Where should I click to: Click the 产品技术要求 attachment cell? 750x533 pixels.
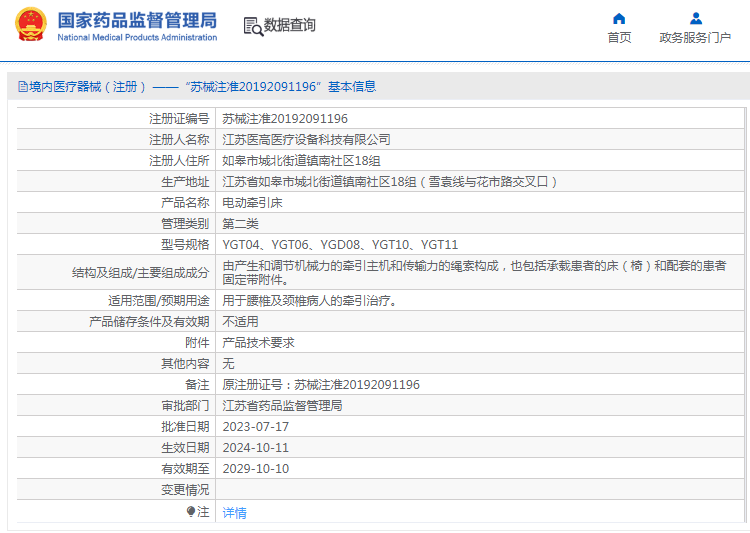pyautogui.click(x=481, y=343)
